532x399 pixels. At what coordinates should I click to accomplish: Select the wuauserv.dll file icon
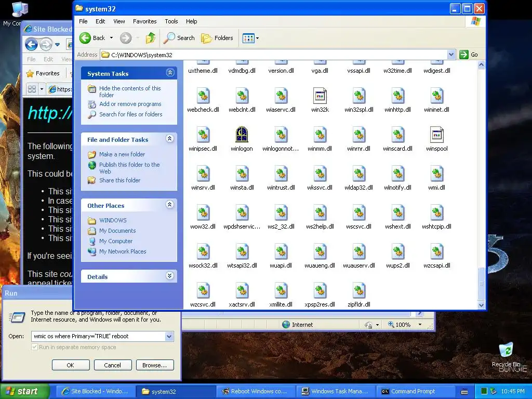click(x=358, y=251)
